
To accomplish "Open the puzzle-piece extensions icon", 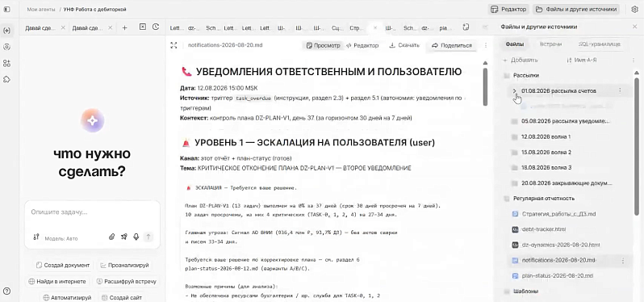I will point(6,79).
